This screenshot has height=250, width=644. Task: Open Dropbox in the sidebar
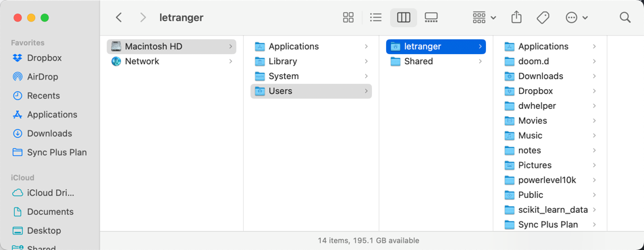click(45, 58)
